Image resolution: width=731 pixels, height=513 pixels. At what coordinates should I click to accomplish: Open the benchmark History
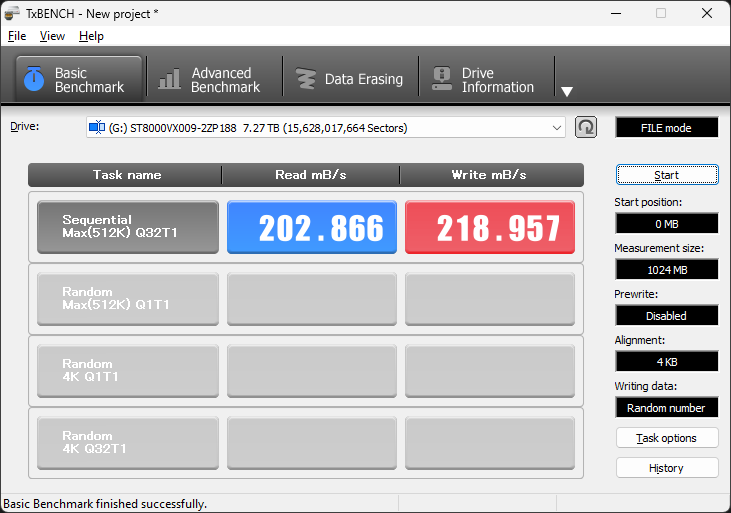(x=666, y=468)
